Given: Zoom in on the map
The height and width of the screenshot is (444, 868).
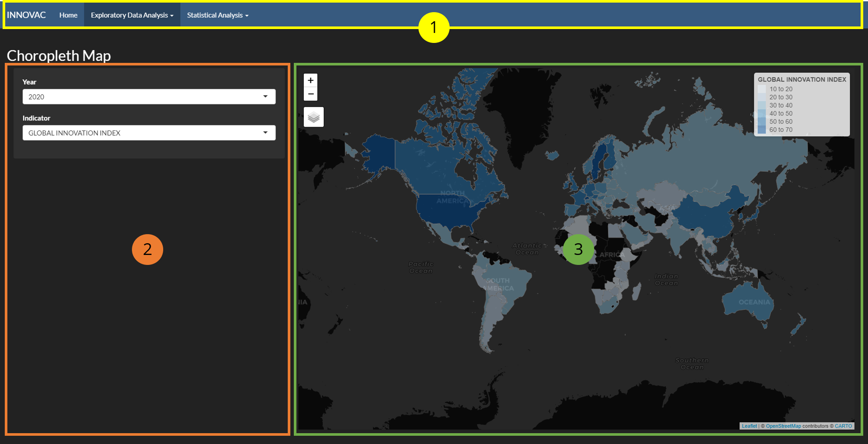Looking at the screenshot, I should 310,80.
